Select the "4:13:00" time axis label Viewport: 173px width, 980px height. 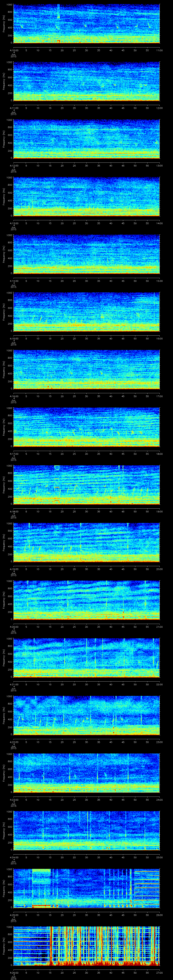pos(14,223)
